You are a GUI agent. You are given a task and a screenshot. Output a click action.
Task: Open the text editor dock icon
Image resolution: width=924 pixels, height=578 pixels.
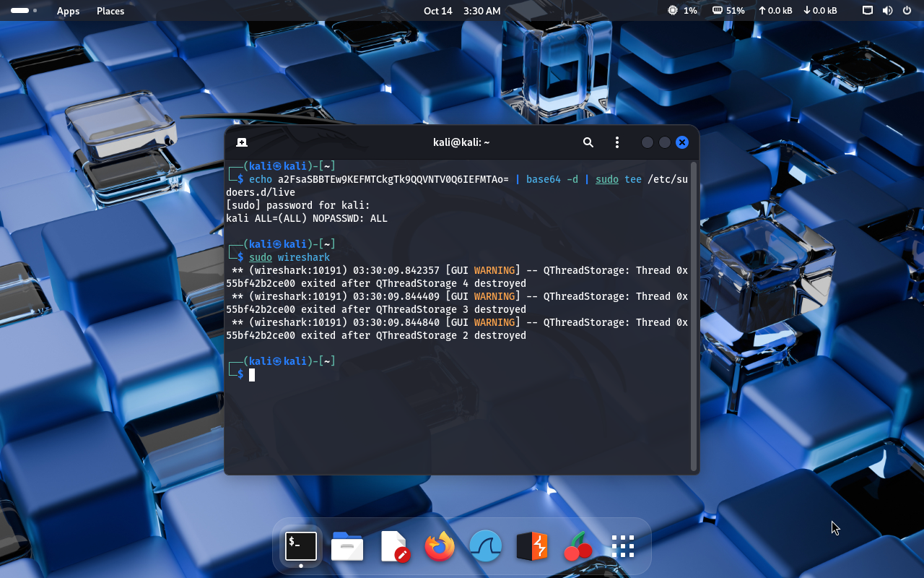[x=394, y=546]
